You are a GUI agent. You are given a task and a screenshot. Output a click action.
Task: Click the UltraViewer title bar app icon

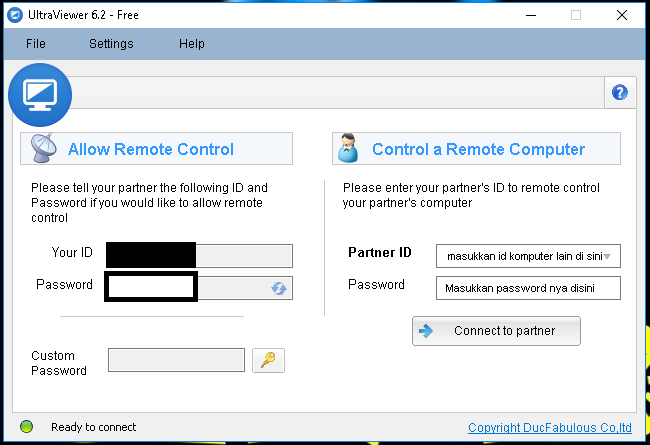pos(16,15)
